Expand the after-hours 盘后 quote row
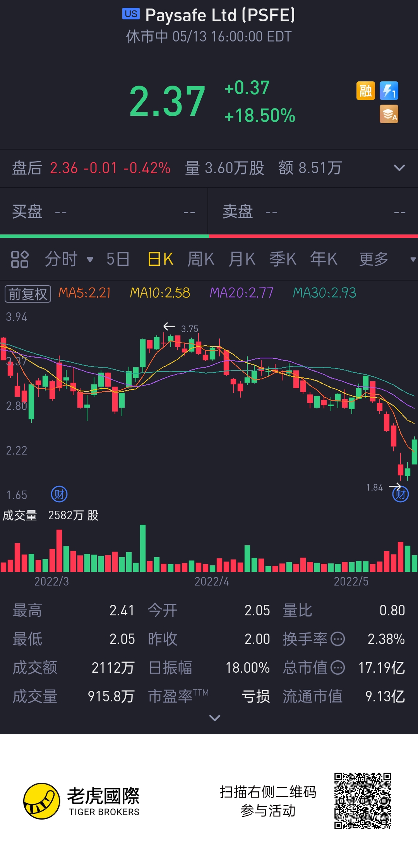 tap(399, 168)
